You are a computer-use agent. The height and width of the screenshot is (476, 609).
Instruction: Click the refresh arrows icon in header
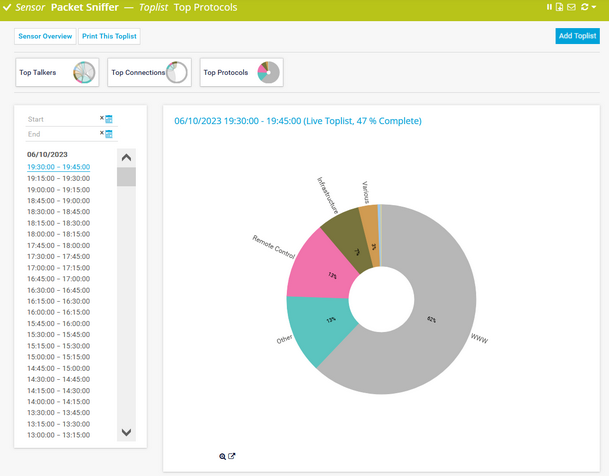point(585,7)
